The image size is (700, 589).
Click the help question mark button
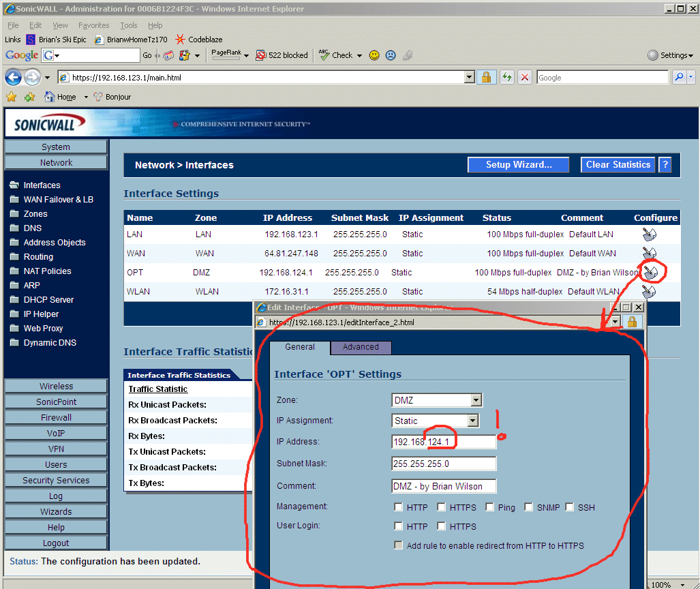[x=665, y=164]
